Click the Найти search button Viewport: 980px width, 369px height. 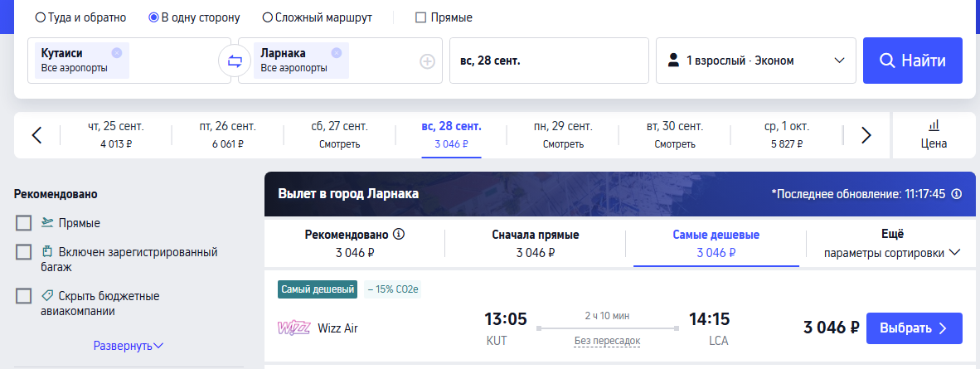click(913, 61)
